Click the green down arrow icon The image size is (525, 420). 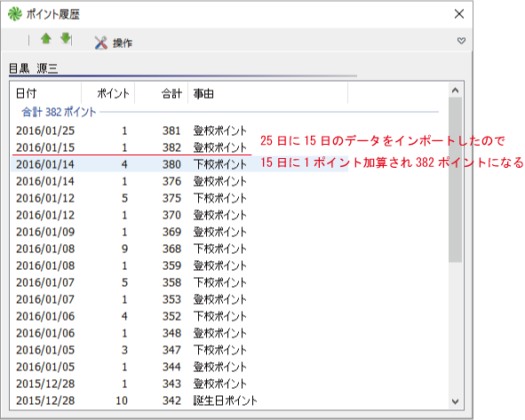[66, 38]
